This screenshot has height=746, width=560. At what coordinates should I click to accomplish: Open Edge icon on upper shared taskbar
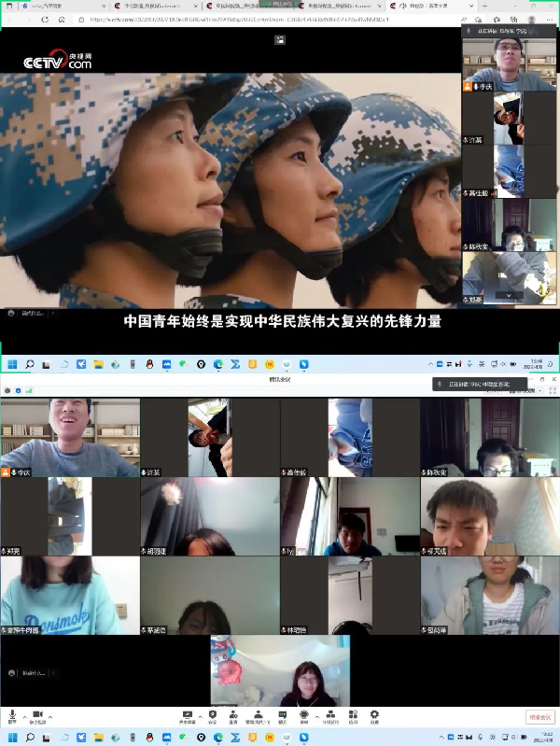click(218, 364)
